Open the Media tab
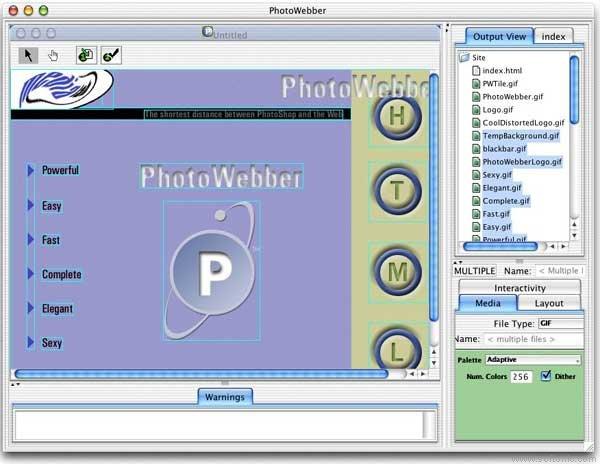The image size is (600, 464). click(488, 303)
